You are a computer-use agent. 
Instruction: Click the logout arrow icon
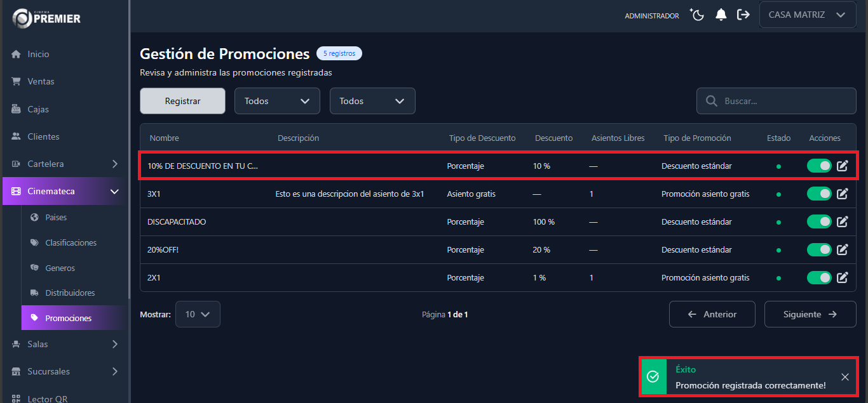click(743, 15)
